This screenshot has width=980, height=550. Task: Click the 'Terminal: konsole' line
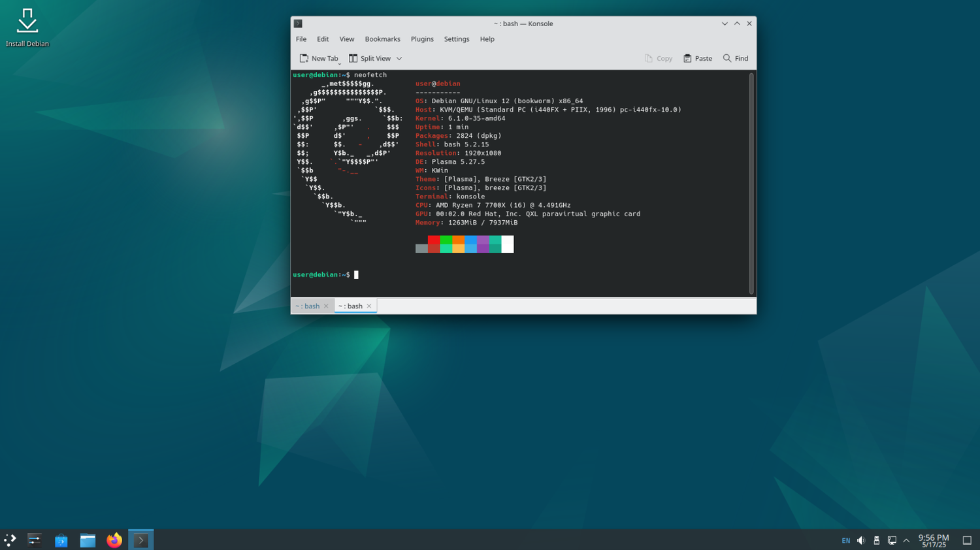(x=450, y=197)
